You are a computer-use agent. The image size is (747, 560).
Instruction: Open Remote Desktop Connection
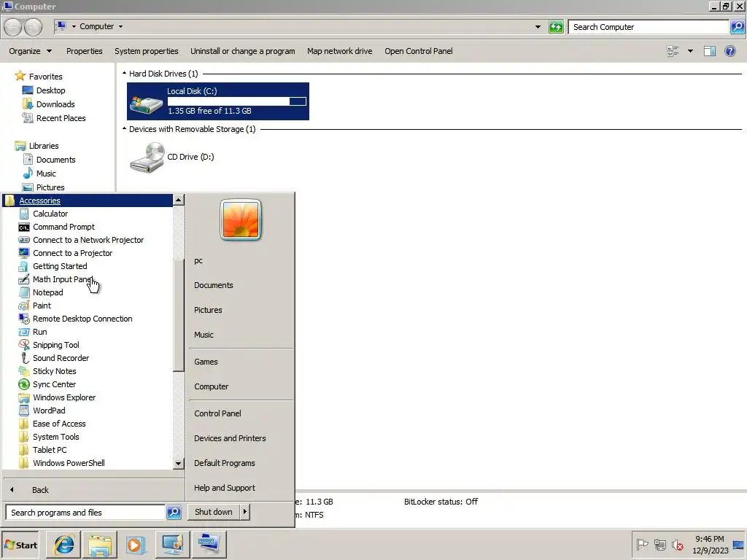coord(82,319)
